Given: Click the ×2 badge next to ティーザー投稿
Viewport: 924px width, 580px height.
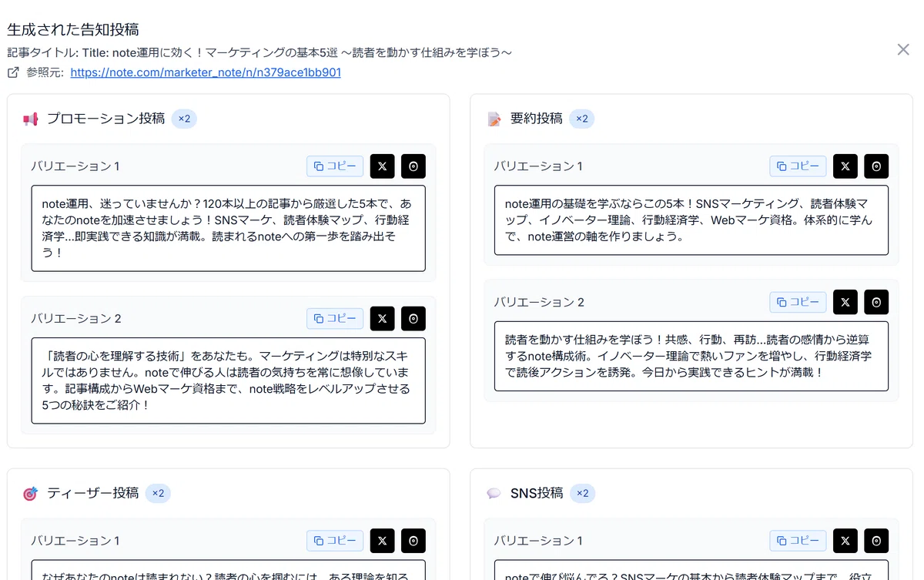Looking at the screenshot, I should point(158,493).
